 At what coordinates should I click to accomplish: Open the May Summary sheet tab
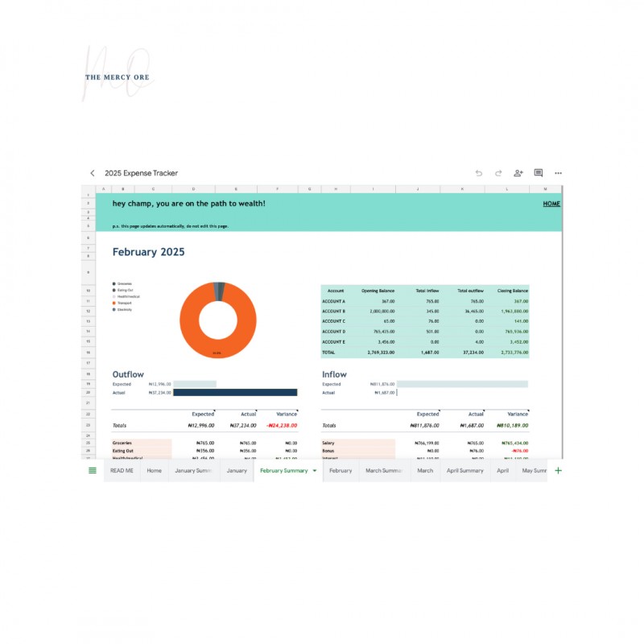click(x=534, y=470)
